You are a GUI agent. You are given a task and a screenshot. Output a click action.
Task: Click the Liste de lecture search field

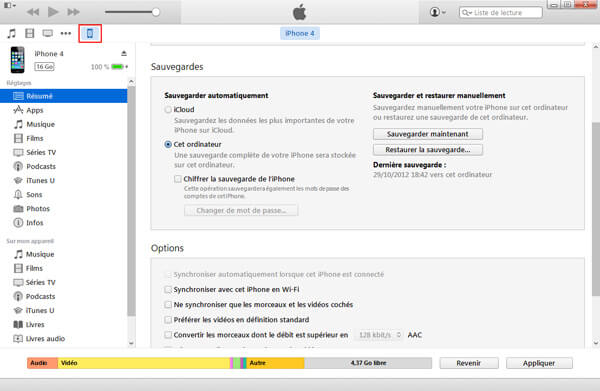501,13
